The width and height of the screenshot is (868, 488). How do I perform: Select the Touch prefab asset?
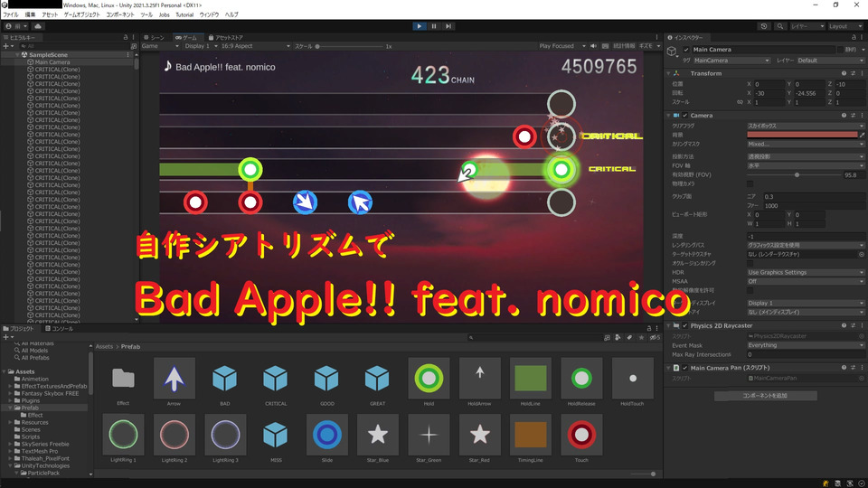click(x=581, y=438)
